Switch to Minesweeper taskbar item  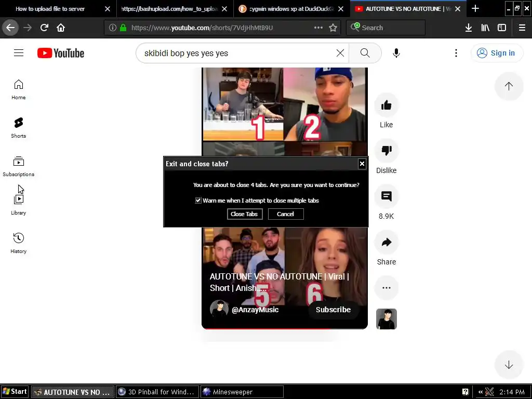242,392
